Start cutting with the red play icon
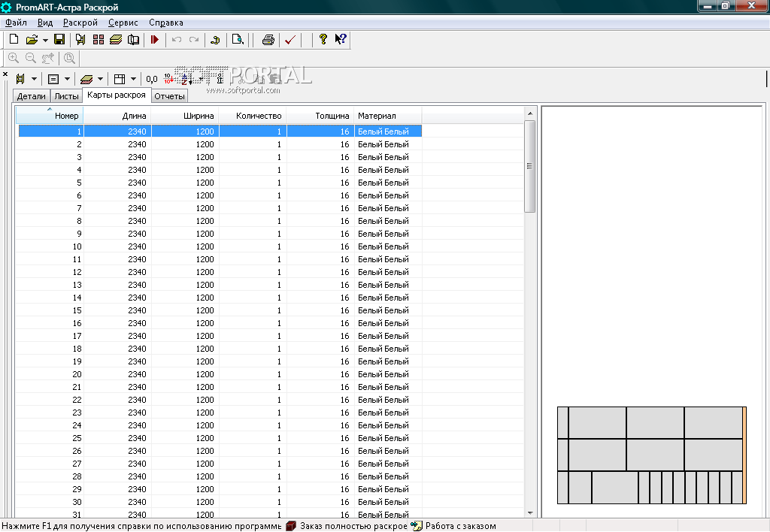770x532 pixels. tap(155, 40)
